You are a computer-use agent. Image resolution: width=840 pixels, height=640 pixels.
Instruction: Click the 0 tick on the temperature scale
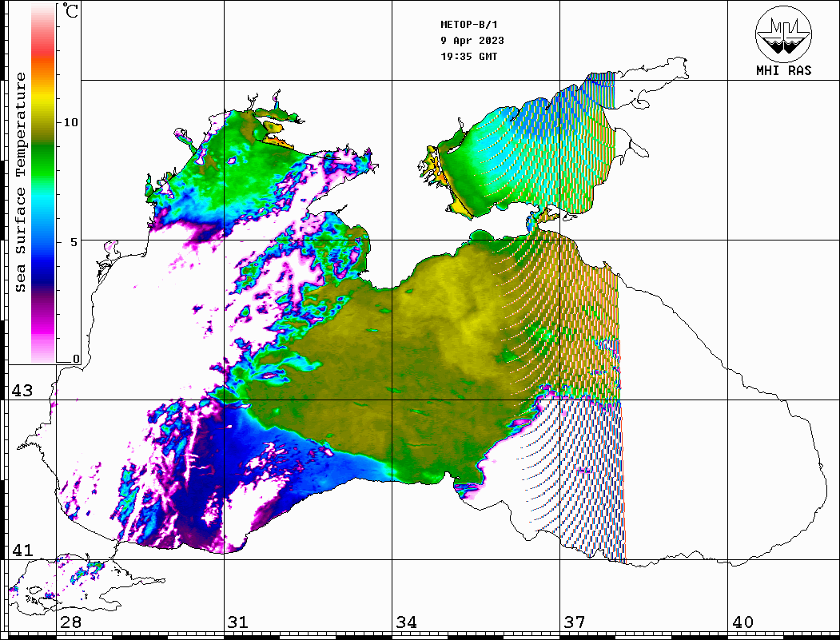coord(76,359)
